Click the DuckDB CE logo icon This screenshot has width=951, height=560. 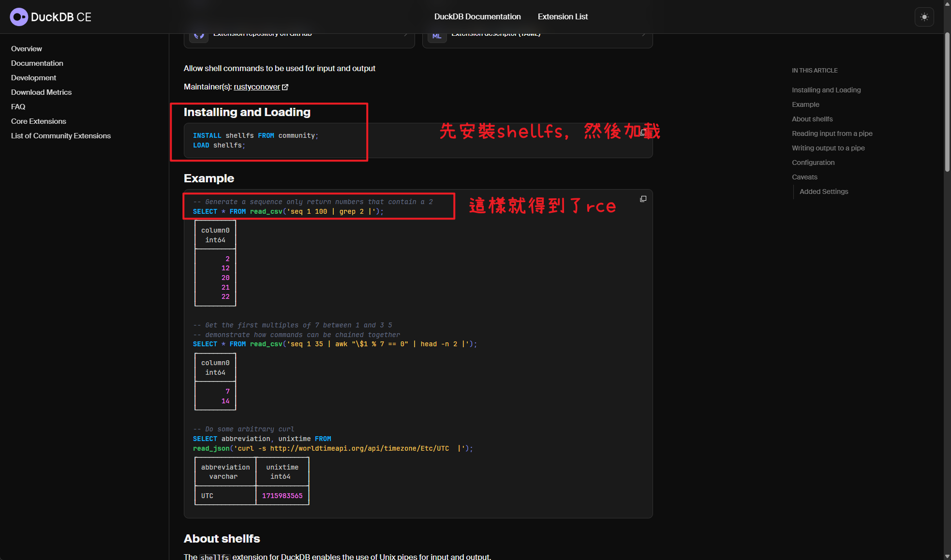tap(19, 17)
